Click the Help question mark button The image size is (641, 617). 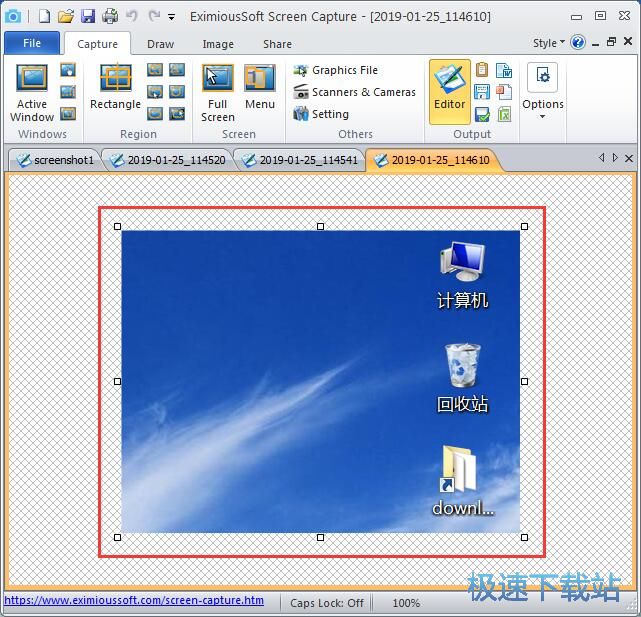pyautogui.click(x=578, y=43)
